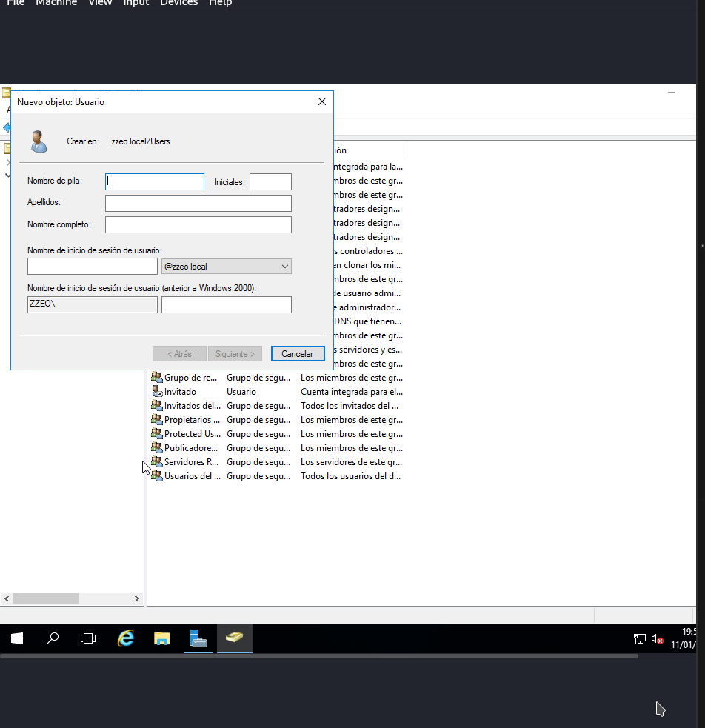Click the tree pane horizontal scrollbar thumb

click(x=46, y=598)
